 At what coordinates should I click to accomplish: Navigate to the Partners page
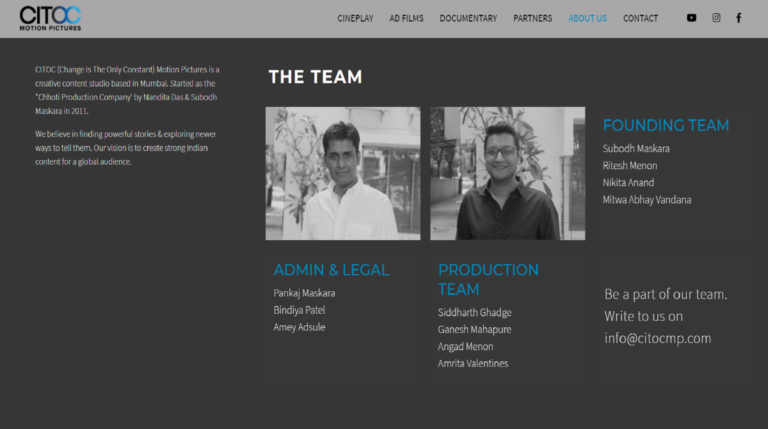(532, 19)
